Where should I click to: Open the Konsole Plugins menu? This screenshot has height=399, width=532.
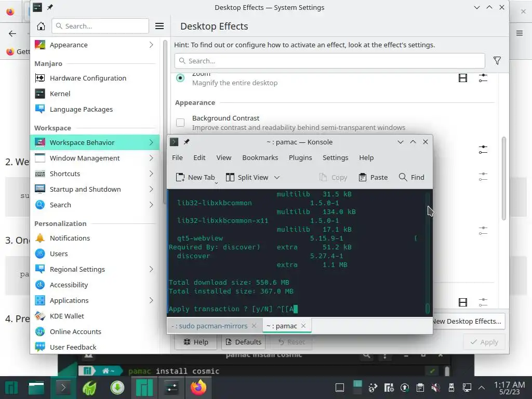tap(300, 158)
